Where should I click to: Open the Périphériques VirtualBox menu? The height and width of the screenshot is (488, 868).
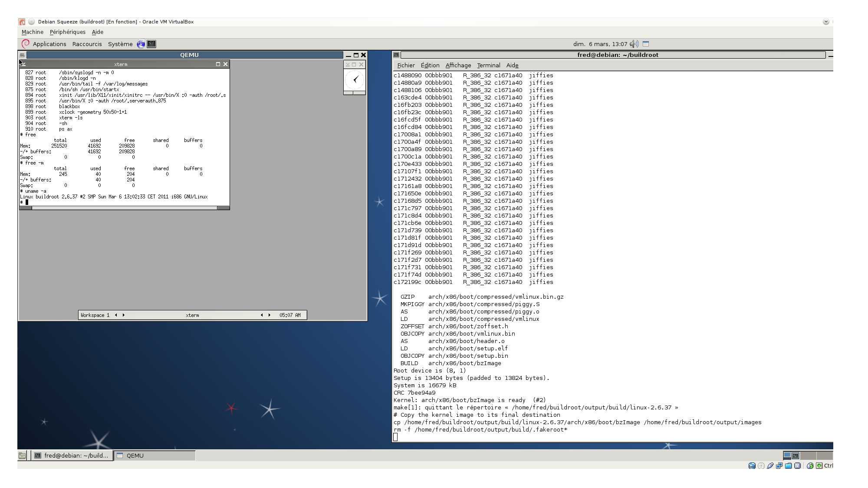tap(67, 32)
